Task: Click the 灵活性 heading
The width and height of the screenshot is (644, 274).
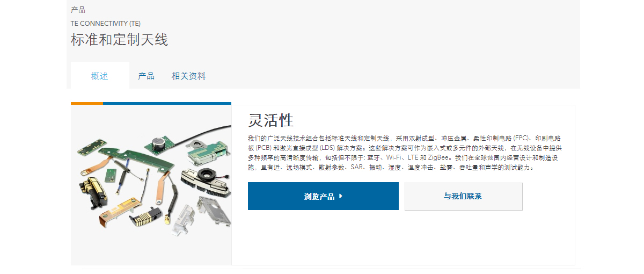Action: click(x=271, y=119)
